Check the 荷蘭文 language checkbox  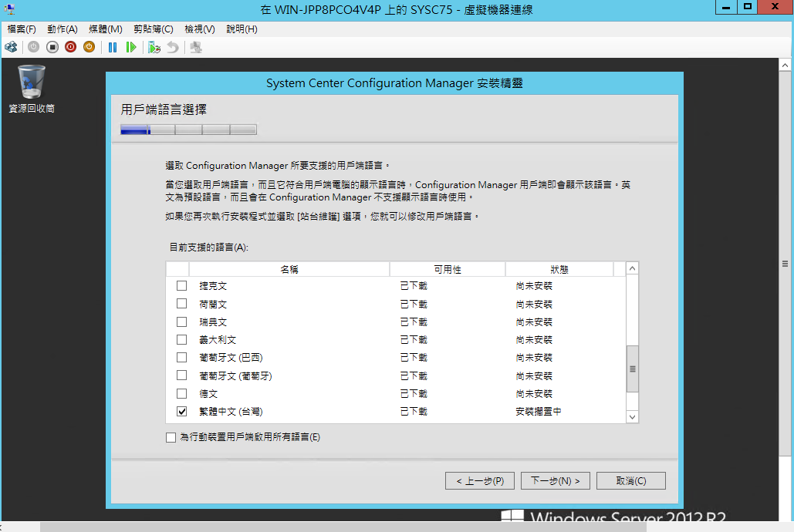point(182,304)
